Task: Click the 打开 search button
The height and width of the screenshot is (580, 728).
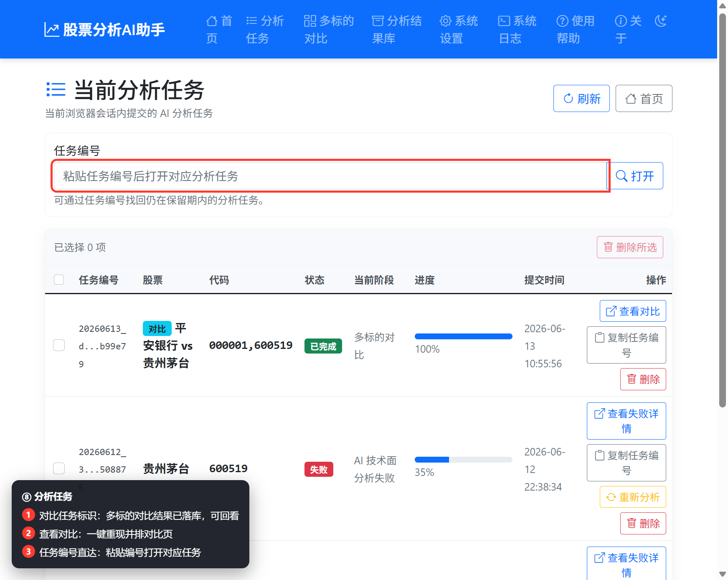Action: coord(635,176)
